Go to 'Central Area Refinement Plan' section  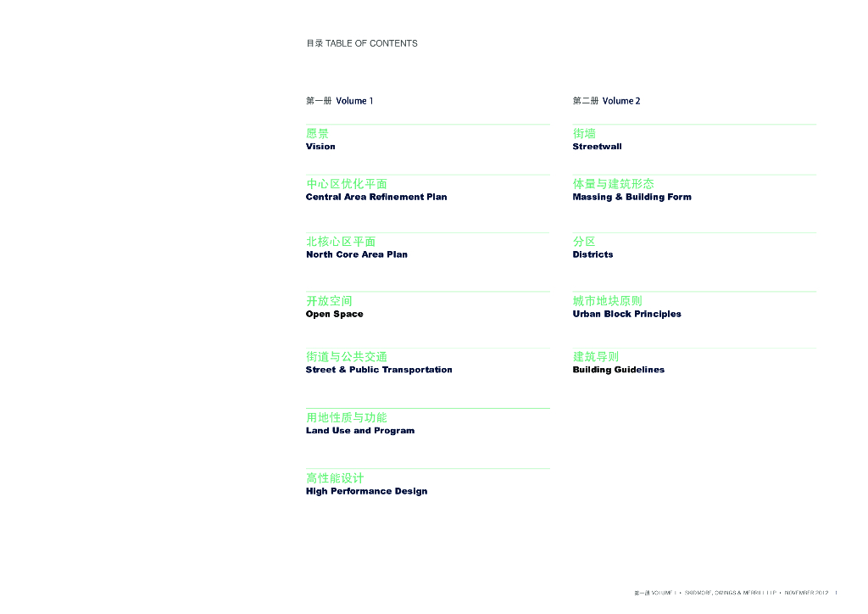376,197
